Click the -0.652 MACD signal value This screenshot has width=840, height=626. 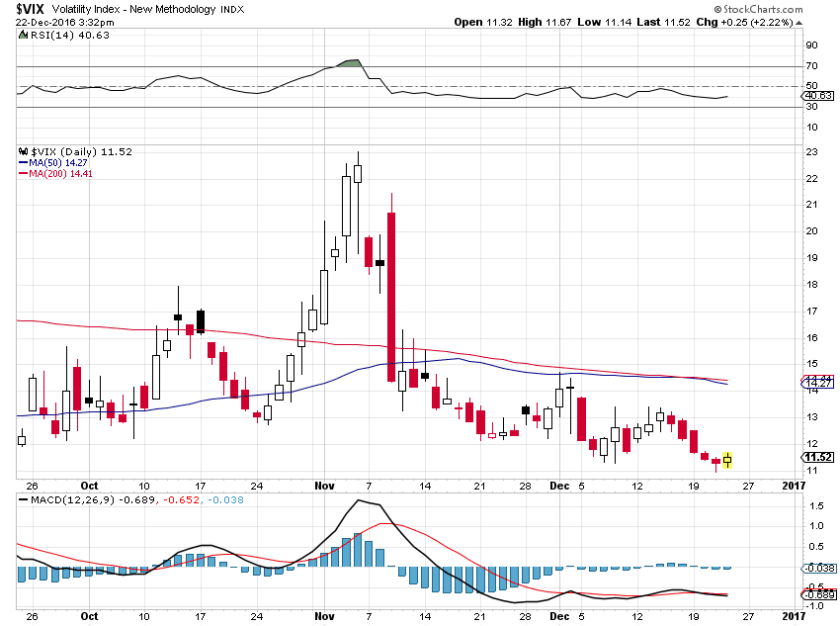pos(181,500)
